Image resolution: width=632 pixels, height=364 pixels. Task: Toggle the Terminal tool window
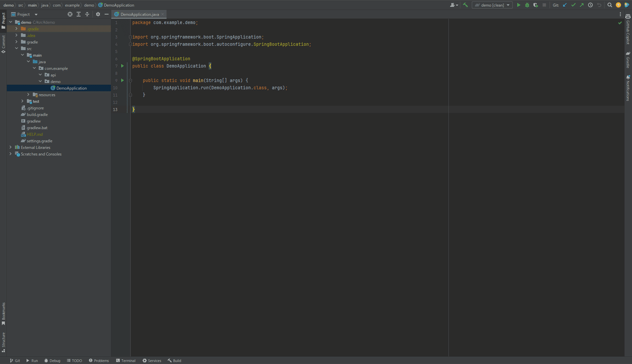[x=125, y=360]
